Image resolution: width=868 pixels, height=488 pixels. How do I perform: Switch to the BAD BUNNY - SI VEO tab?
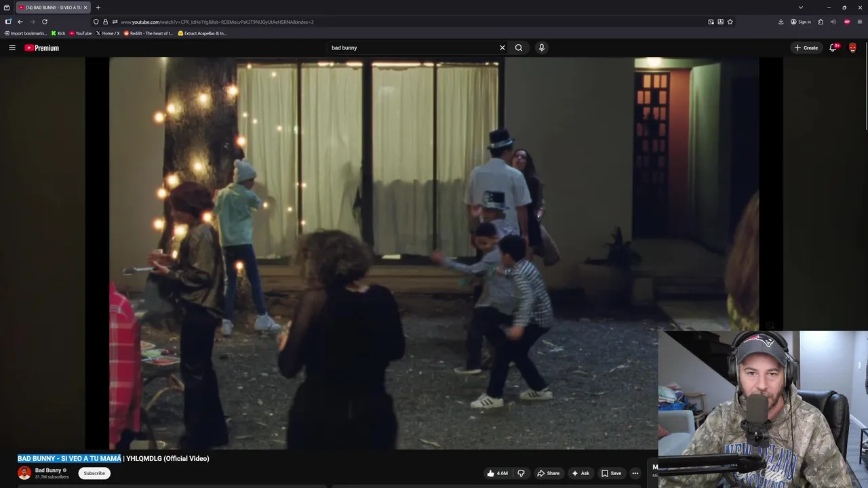(x=53, y=7)
